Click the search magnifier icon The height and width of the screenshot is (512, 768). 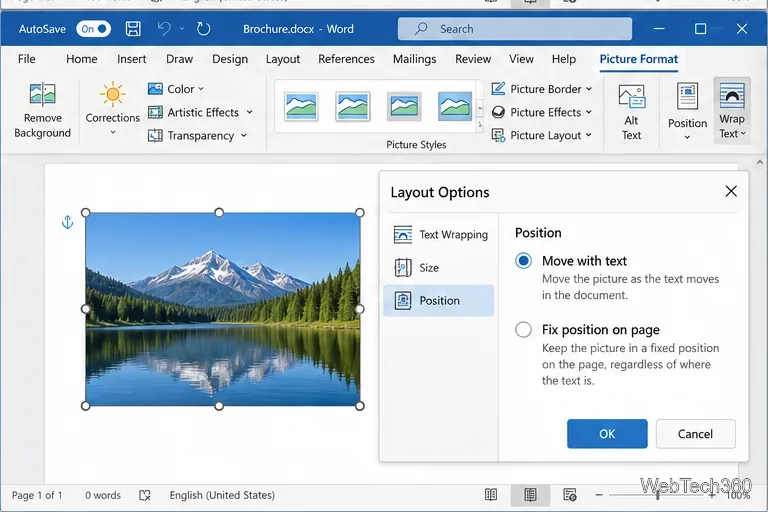[421, 28]
